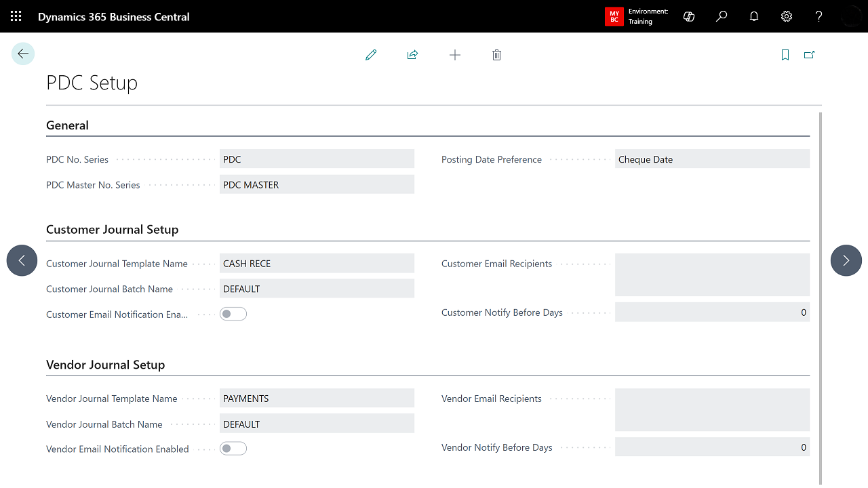Go back with the left arrow button
The width and height of the screenshot is (868, 488).
(x=23, y=54)
